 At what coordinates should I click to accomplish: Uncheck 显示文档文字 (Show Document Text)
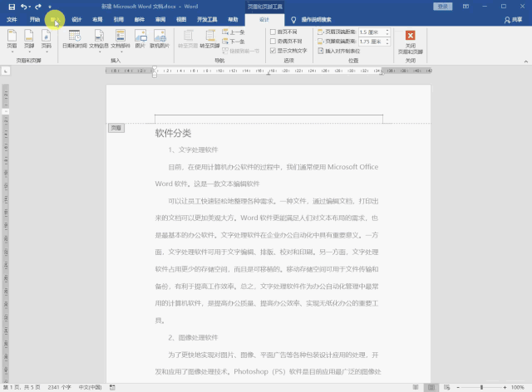273,51
